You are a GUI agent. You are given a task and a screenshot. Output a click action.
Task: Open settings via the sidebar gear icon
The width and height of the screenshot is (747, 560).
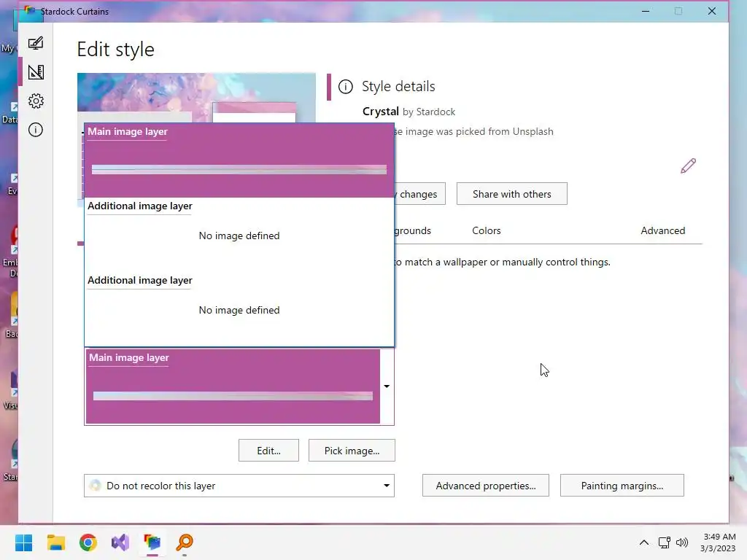36,101
